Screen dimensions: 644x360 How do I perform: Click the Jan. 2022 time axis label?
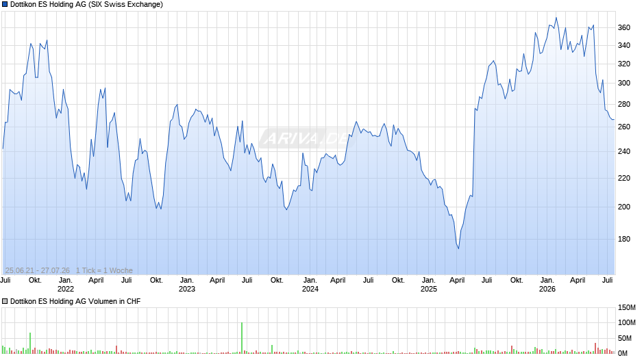point(65,285)
